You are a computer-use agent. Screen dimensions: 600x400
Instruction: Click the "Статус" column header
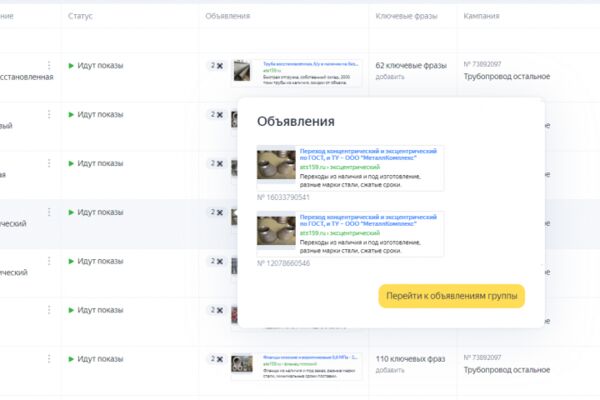(x=80, y=16)
